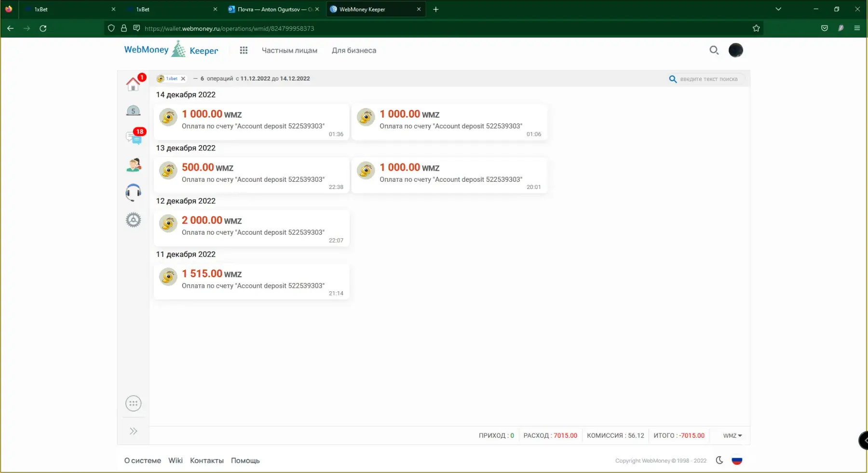Image resolution: width=868 pixels, height=473 pixels.
Task: Open the services grid icon in header
Action: pyautogui.click(x=244, y=50)
